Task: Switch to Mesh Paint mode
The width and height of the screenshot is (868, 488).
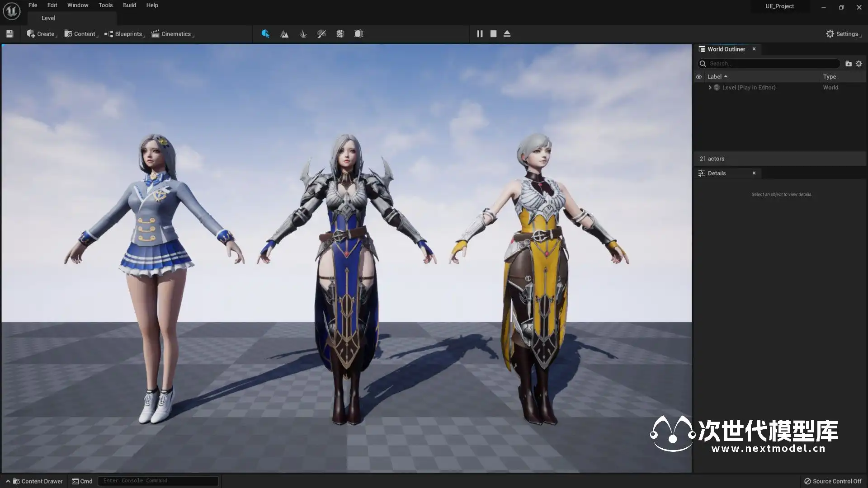Action: (x=321, y=34)
